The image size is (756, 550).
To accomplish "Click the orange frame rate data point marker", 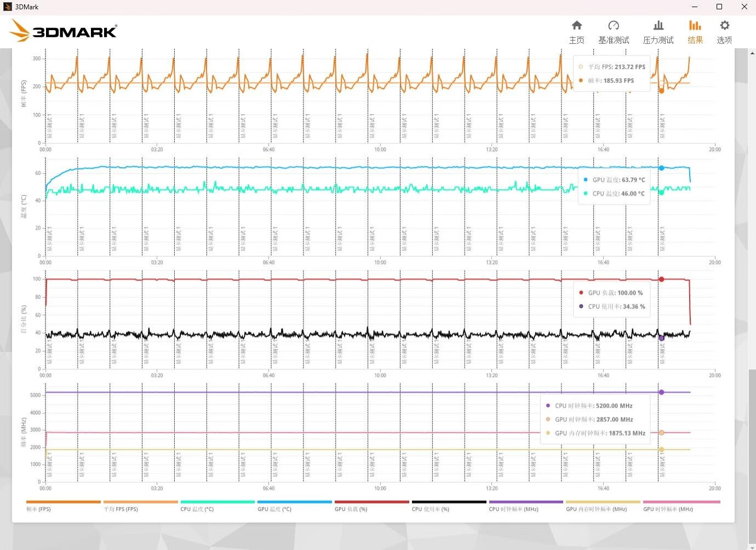I will point(661,91).
